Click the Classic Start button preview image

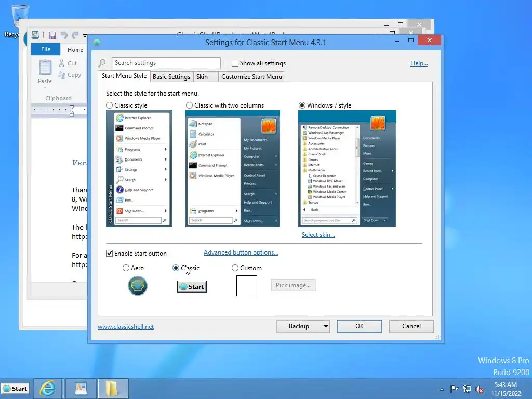(192, 287)
